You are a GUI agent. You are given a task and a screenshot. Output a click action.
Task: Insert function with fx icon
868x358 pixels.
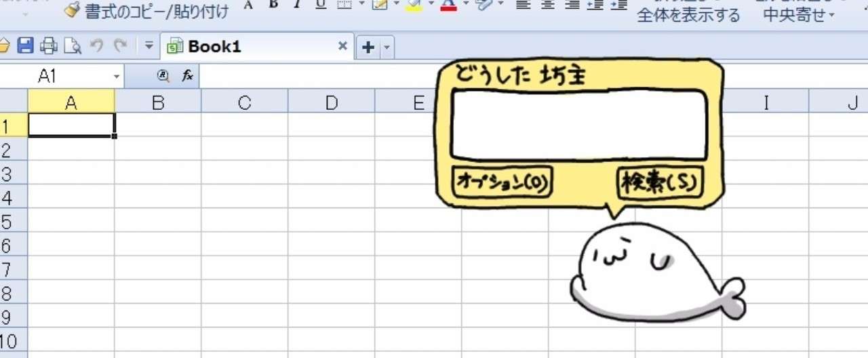187,77
